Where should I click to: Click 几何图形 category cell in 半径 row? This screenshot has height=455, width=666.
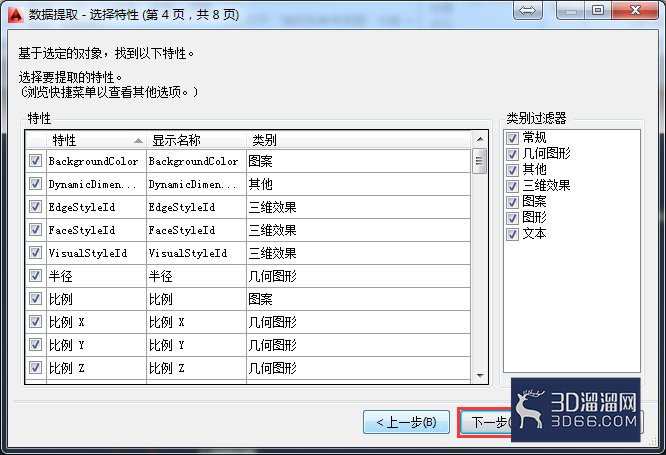pyautogui.click(x=358, y=276)
